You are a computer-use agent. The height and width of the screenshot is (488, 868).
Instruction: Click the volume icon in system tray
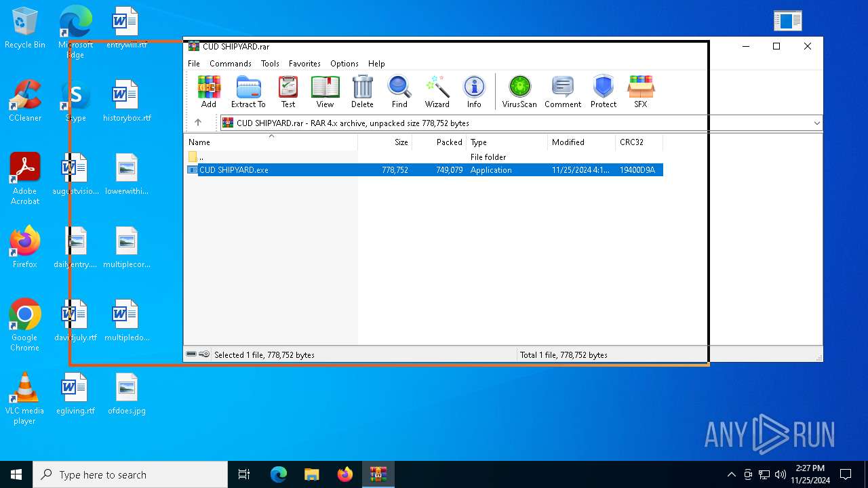point(781,474)
